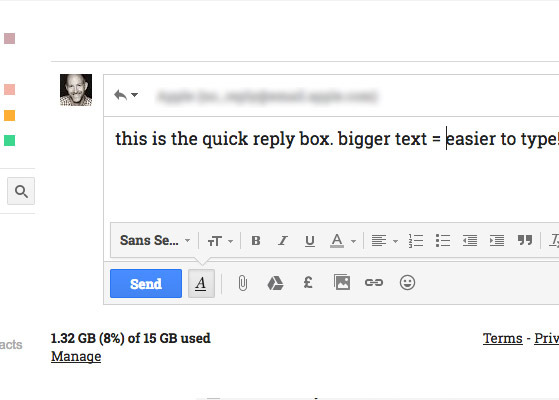The image size is (559, 400).
Task: Click the pound sign send money icon
Action: (x=308, y=283)
